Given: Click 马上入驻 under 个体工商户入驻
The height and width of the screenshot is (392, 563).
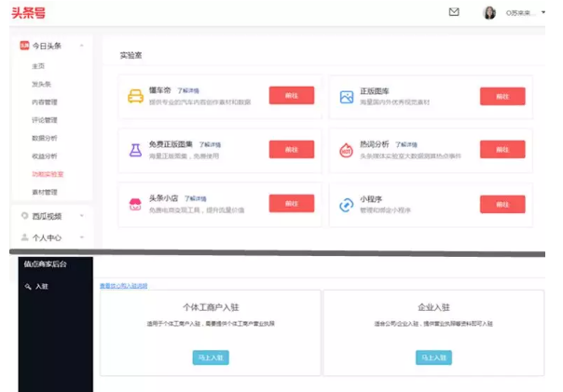Looking at the screenshot, I should click(211, 358).
